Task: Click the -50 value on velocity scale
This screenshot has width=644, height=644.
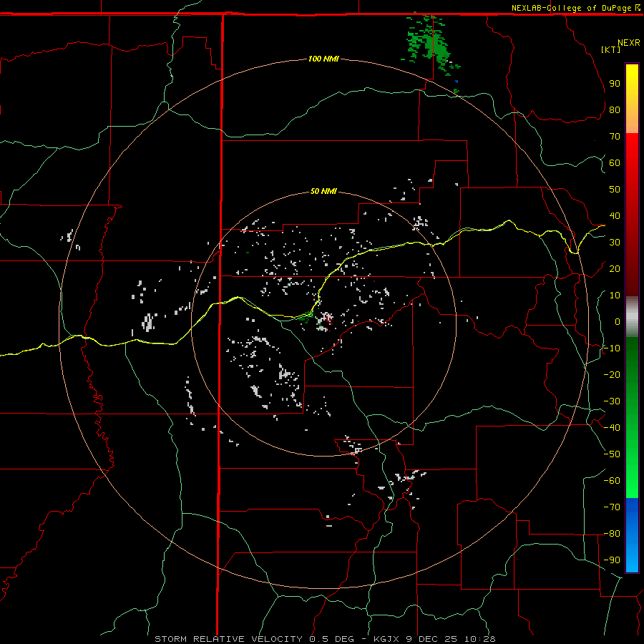Action: coord(612,454)
